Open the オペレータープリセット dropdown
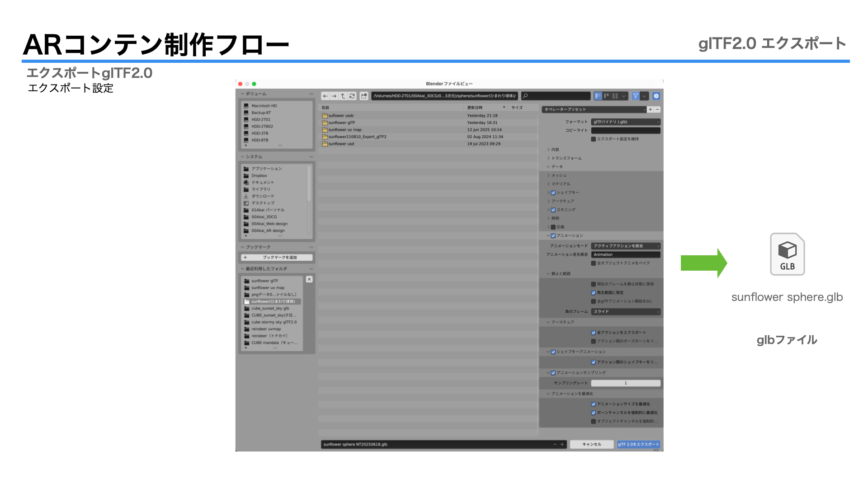 pyautogui.click(x=594, y=109)
